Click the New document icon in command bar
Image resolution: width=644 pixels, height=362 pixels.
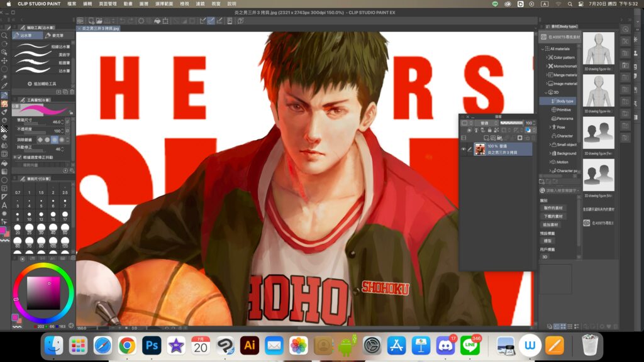point(91,21)
